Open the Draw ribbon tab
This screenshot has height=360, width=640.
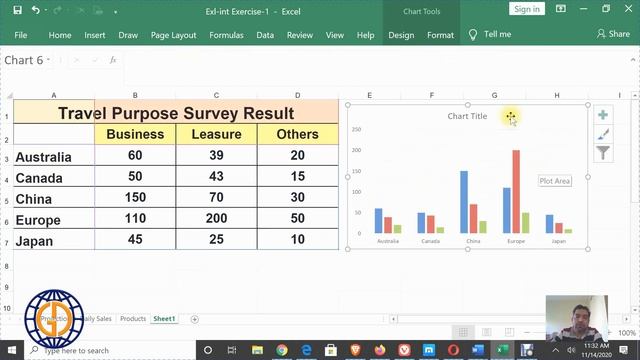(x=128, y=36)
